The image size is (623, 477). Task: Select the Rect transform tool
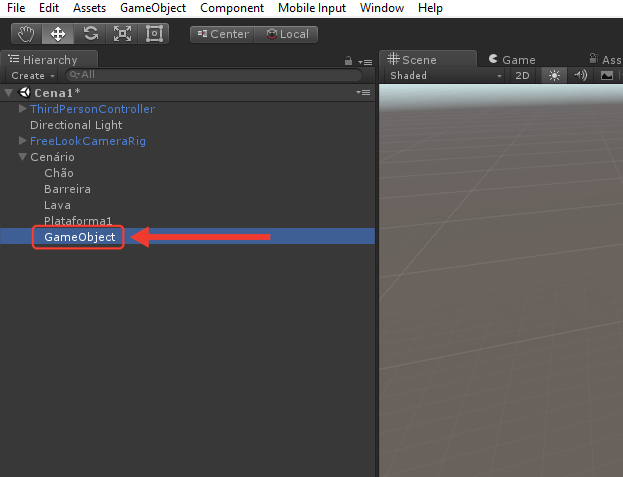154,34
